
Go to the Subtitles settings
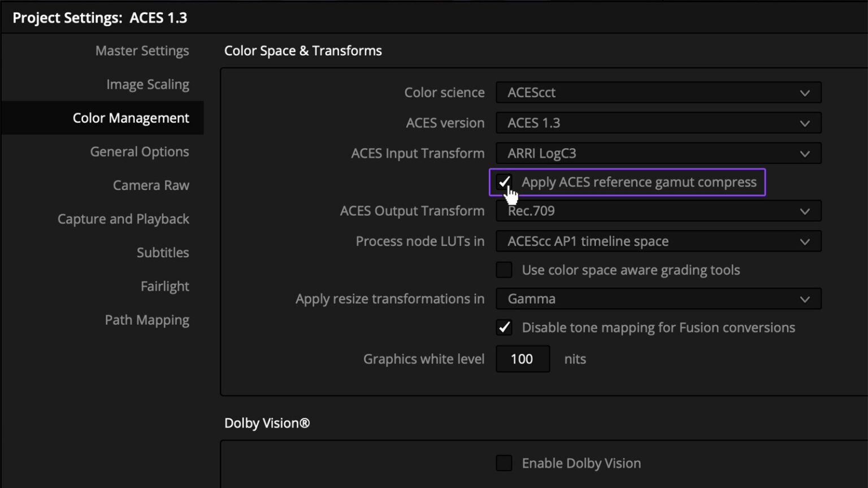click(x=163, y=252)
